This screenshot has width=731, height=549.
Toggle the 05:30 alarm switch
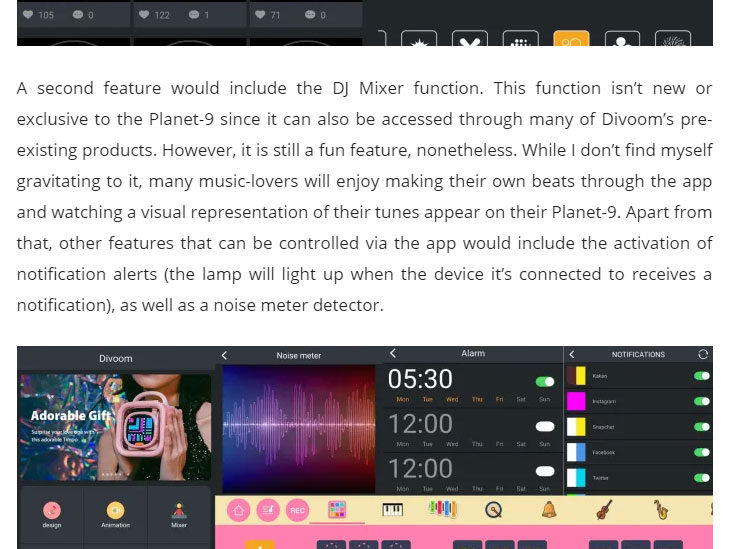coord(545,381)
